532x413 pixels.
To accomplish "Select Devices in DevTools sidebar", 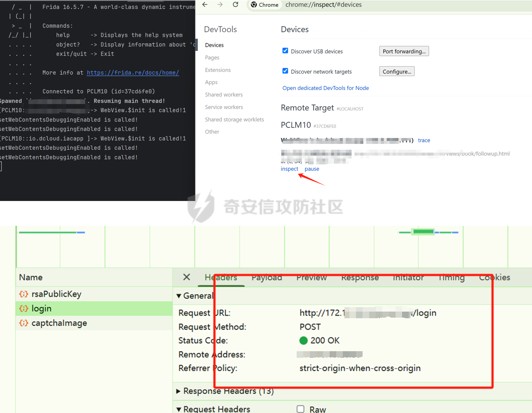I will 214,45.
